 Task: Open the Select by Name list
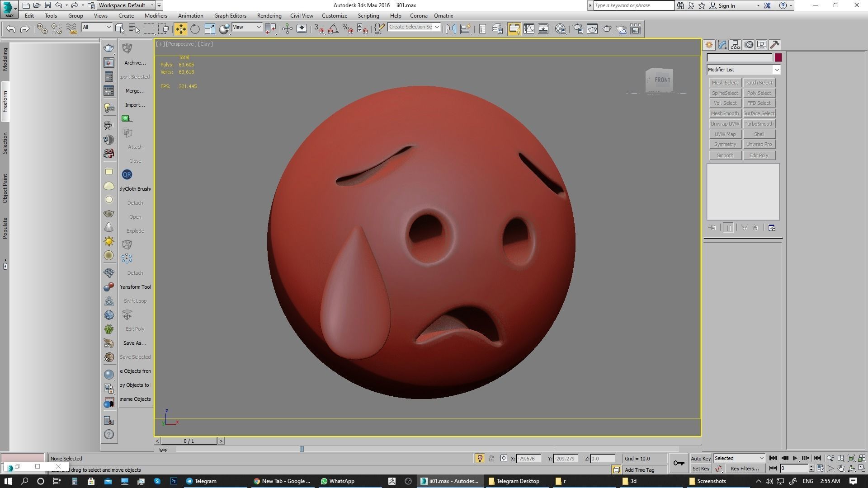coord(134,29)
